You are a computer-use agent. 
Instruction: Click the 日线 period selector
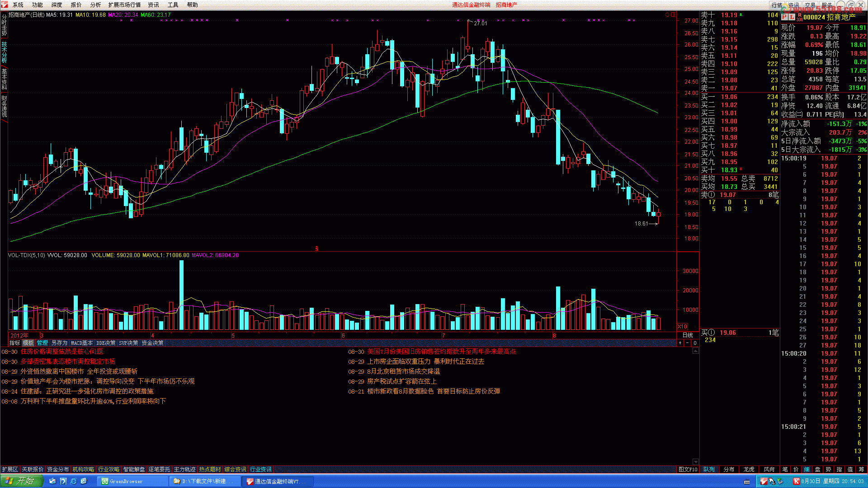(x=688, y=335)
